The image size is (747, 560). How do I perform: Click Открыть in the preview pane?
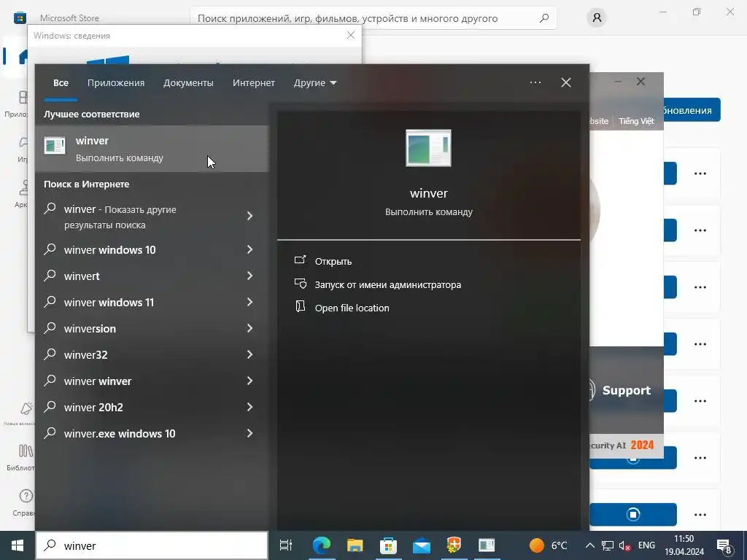point(333,262)
